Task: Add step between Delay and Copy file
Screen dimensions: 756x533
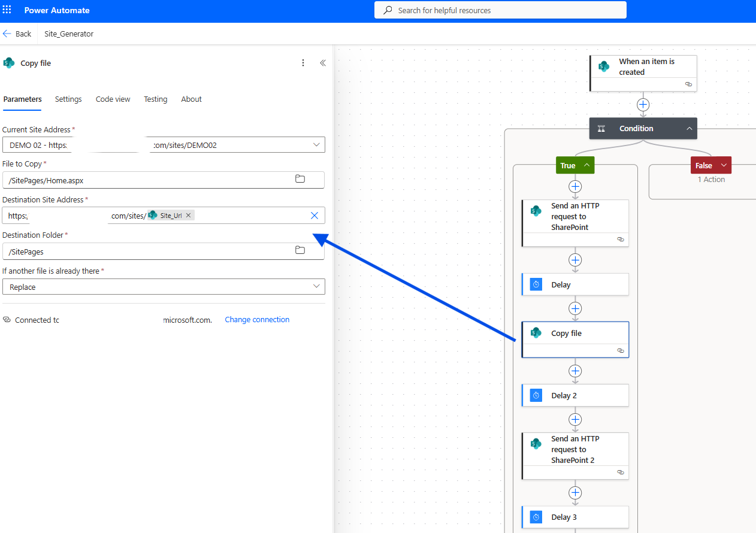Action: 575,308
